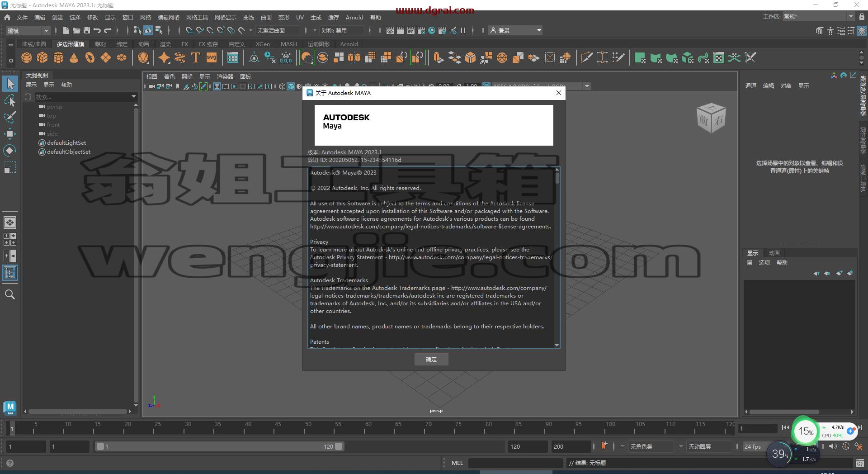The image size is (868, 474).
Task: Expand the Outliner search options arrow
Action: pos(133,96)
